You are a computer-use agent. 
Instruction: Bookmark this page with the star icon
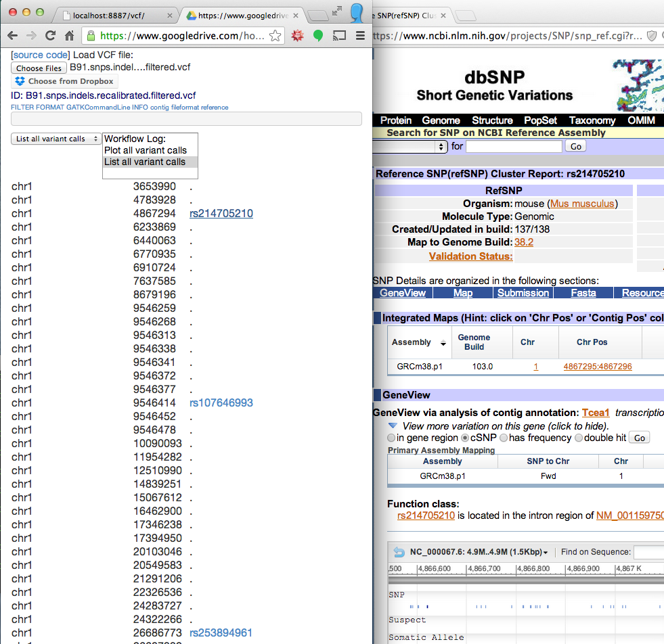275,36
